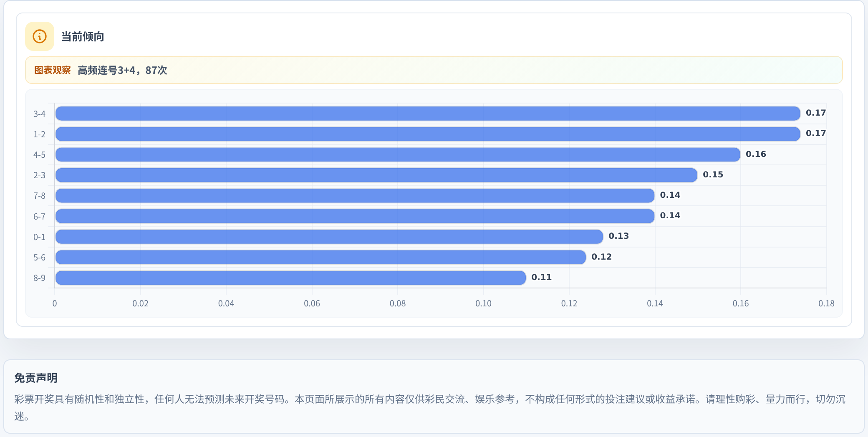Click the 5-6 axis label
This screenshot has width=868, height=437.
pos(39,257)
